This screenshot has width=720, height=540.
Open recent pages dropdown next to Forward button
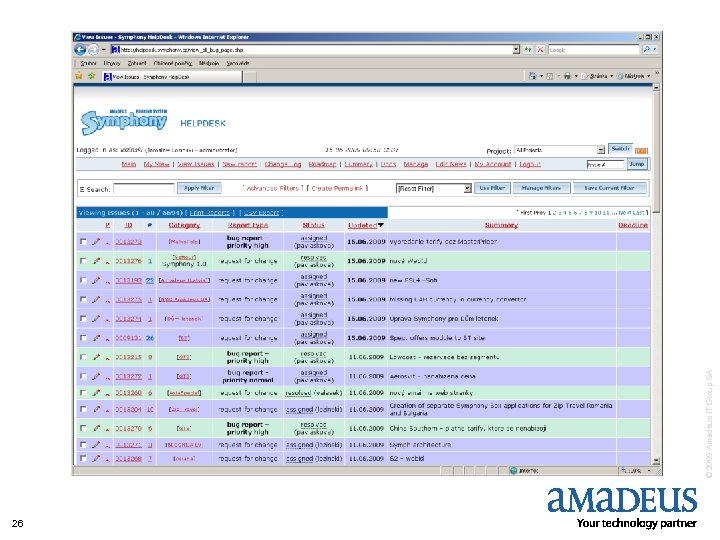[104, 50]
